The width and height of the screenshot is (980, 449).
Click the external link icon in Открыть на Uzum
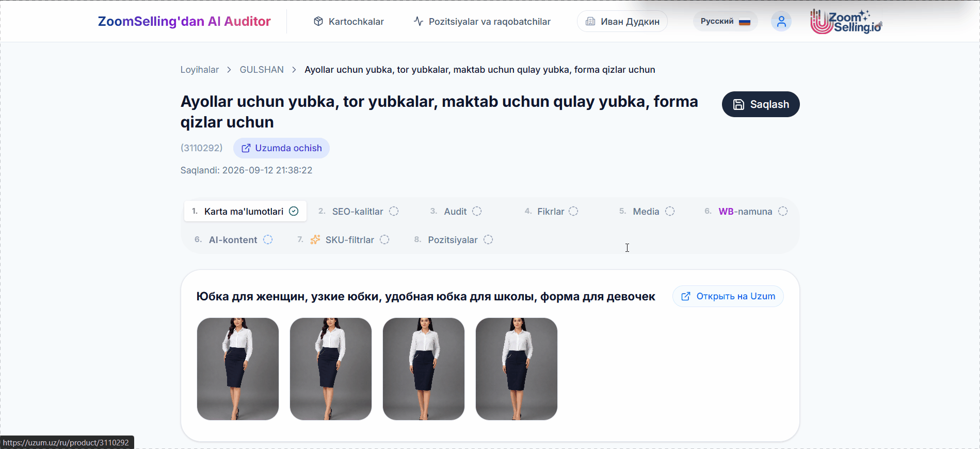tap(686, 296)
